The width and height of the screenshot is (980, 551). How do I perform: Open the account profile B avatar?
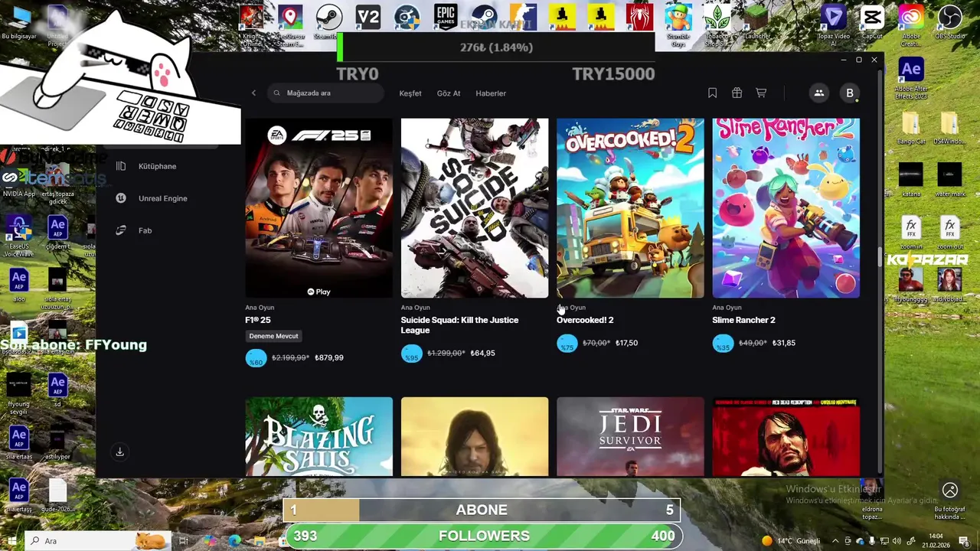[849, 93]
